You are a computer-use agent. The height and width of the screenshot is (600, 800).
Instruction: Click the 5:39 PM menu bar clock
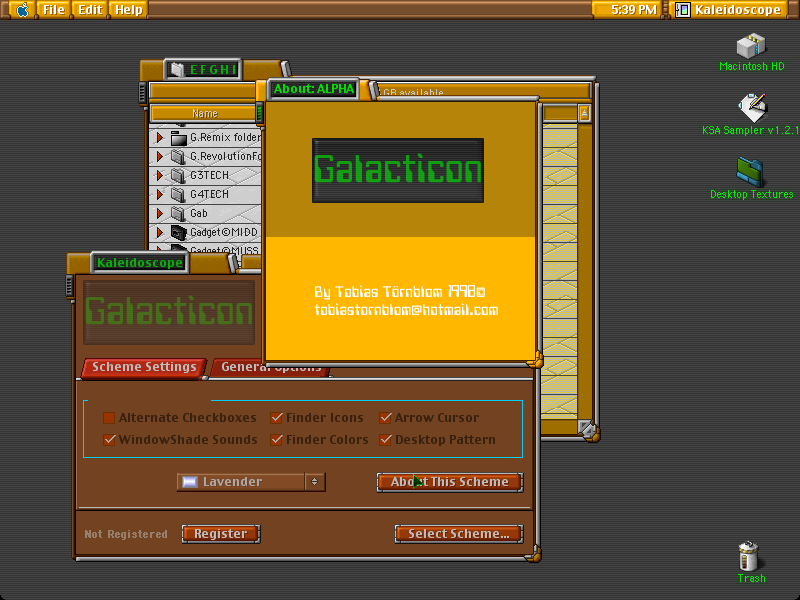633,10
